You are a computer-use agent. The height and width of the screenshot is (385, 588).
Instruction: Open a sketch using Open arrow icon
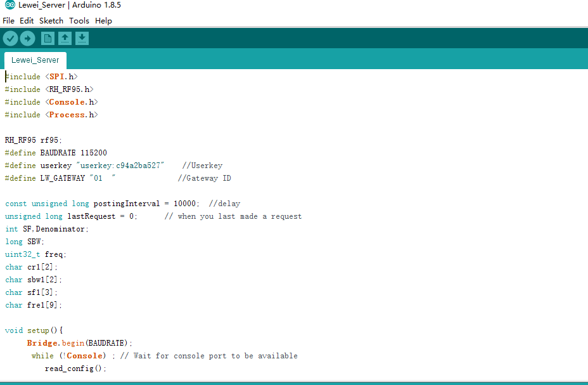[x=65, y=38]
